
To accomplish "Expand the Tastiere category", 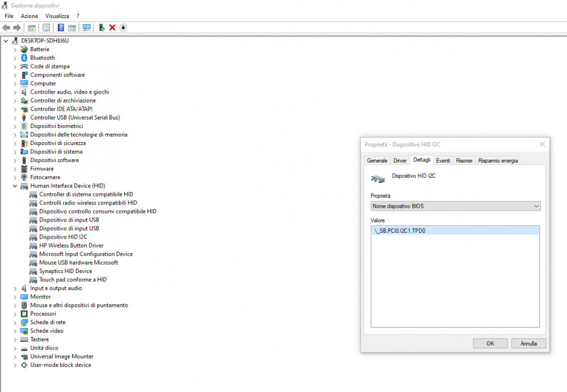I will 15,339.
